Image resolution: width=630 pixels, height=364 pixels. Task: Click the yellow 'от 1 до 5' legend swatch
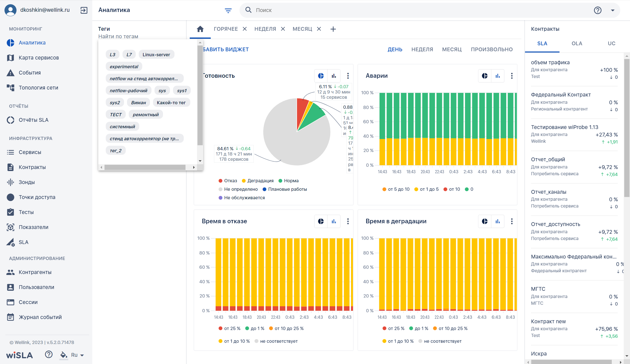click(x=416, y=189)
